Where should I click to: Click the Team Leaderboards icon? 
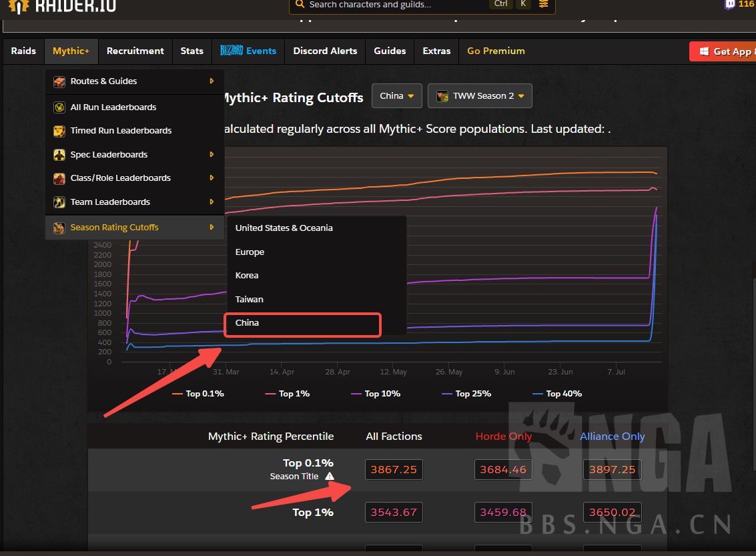click(x=59, y=202)
